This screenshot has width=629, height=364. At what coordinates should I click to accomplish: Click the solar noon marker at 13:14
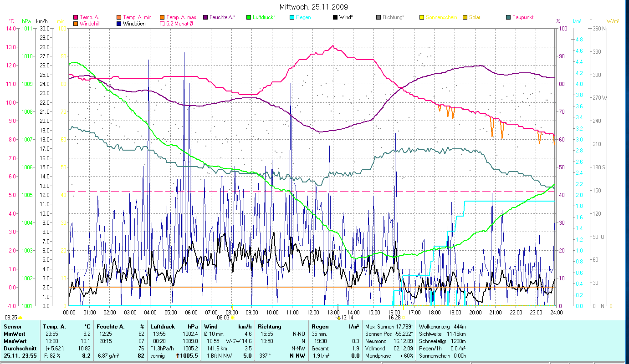tap(338, 318)
